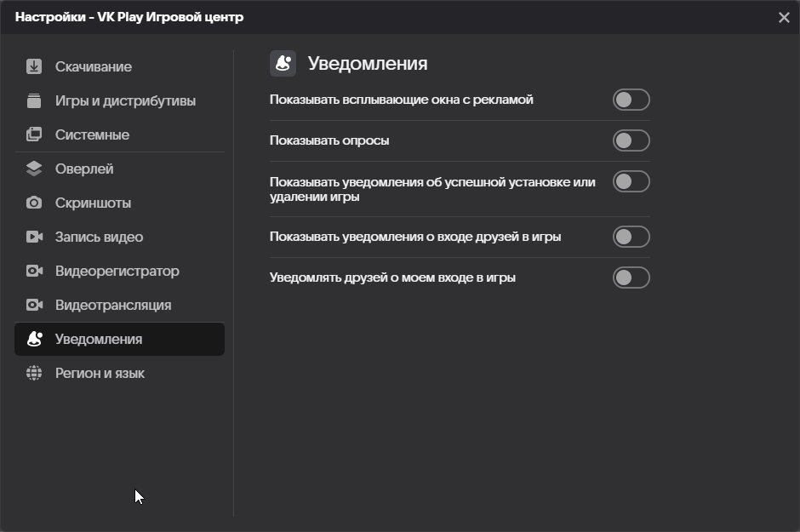Open the Системные settings page
Image resolution: width=800 pixels, height=532 pixels.
(92, 134)
